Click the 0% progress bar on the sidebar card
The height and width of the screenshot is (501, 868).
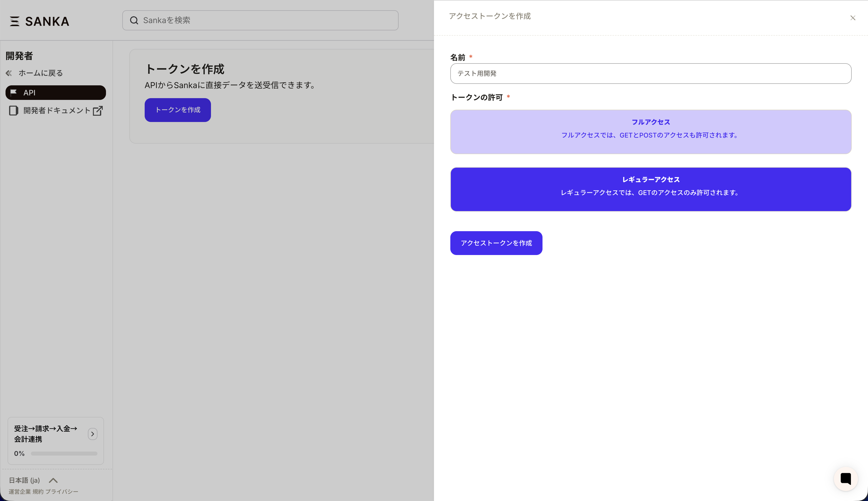point(64,454)
